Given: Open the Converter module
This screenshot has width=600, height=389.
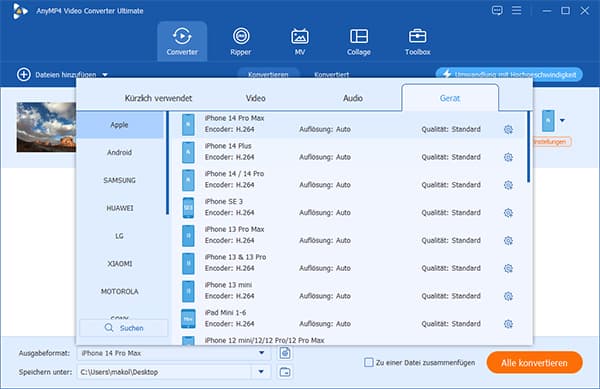Looking at the screenshot, I should pos(182,41).
